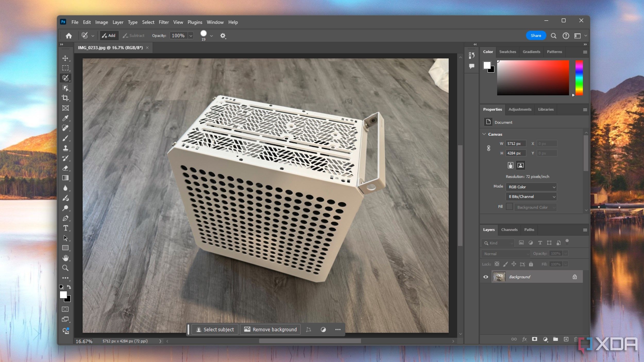The width and height of the screenshot is (644, 362).
Task: Click the Remove background button
Action: [x=271, y=329]
